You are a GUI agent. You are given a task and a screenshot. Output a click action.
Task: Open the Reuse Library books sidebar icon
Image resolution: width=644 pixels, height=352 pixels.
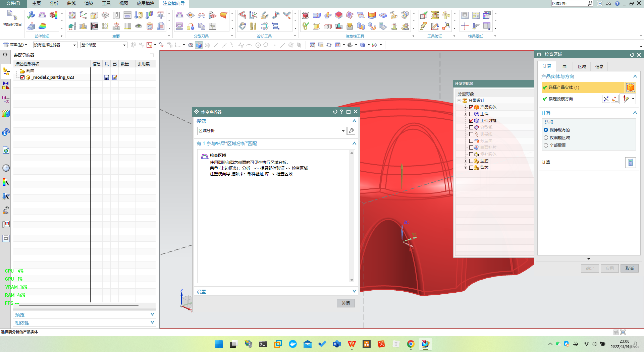6,114
